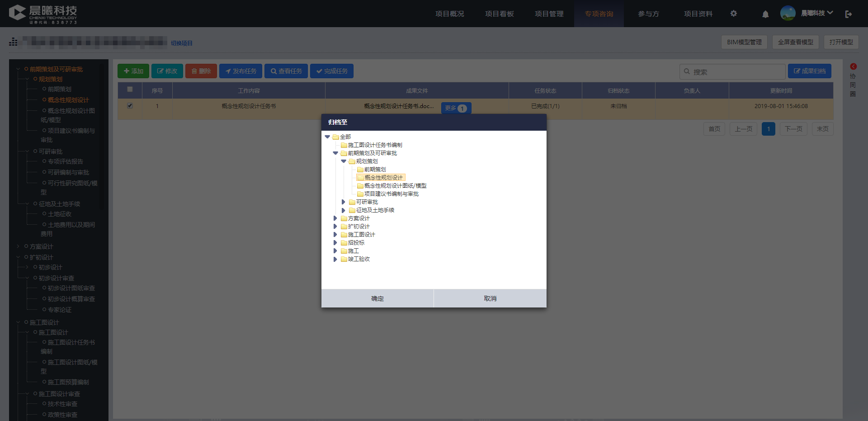Cancel the archive dialog with 取消
Image resolution: width=868 pixels, height=421 pixels.
tap(490, 298)
